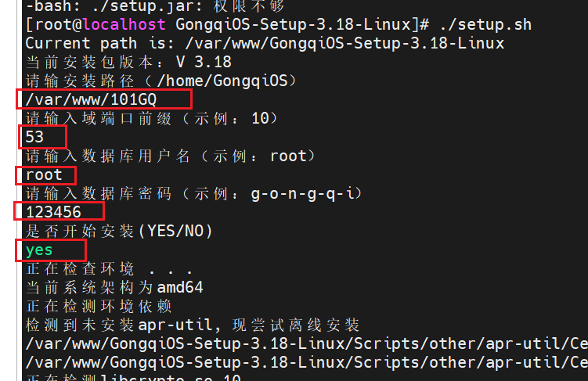
Task: Click the amd64 system architecture line
Action: (114, 287)
